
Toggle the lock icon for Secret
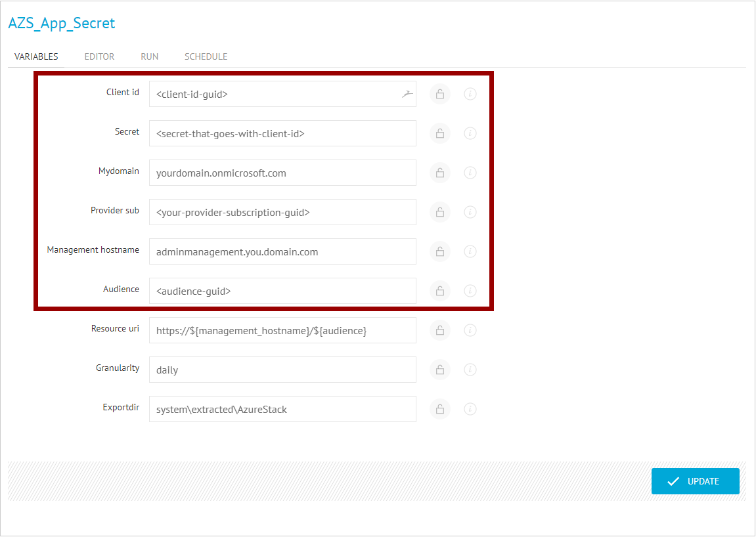(x=439, y=133)
